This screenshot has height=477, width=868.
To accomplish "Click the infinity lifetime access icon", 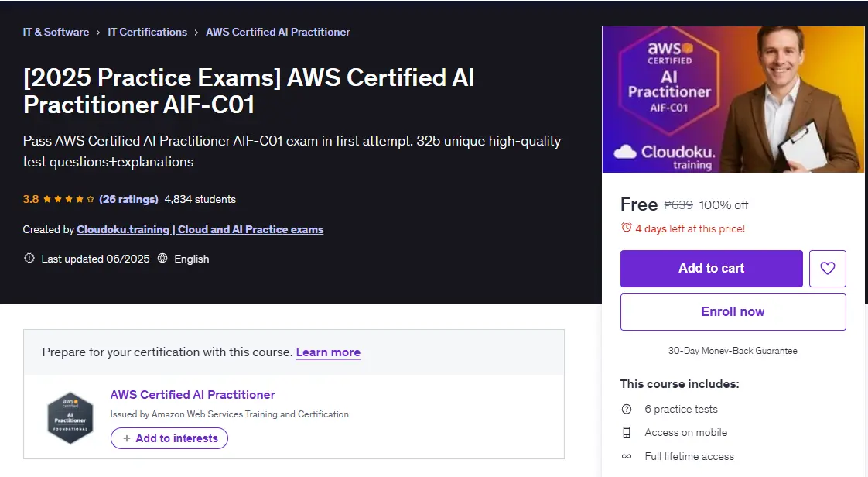I will [627, 456].
